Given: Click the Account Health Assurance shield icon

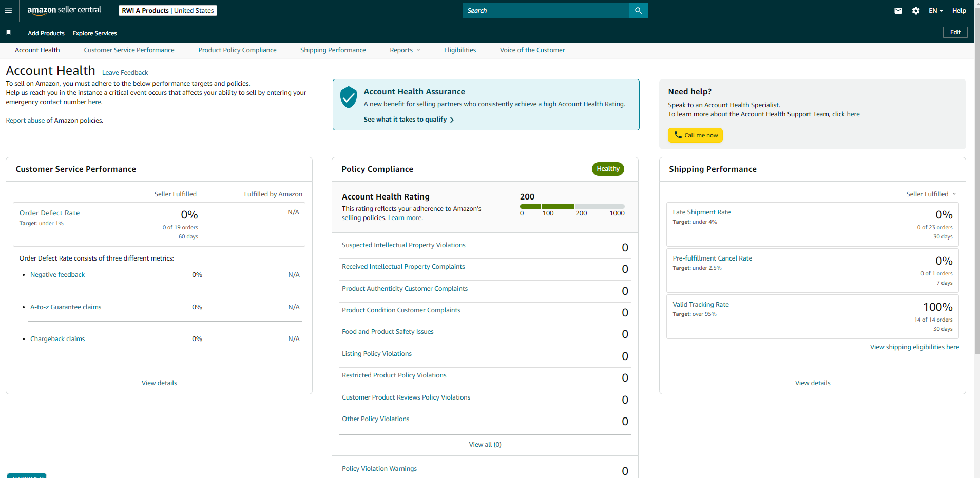Looking at the screenshot, I should tap(349, 97).
